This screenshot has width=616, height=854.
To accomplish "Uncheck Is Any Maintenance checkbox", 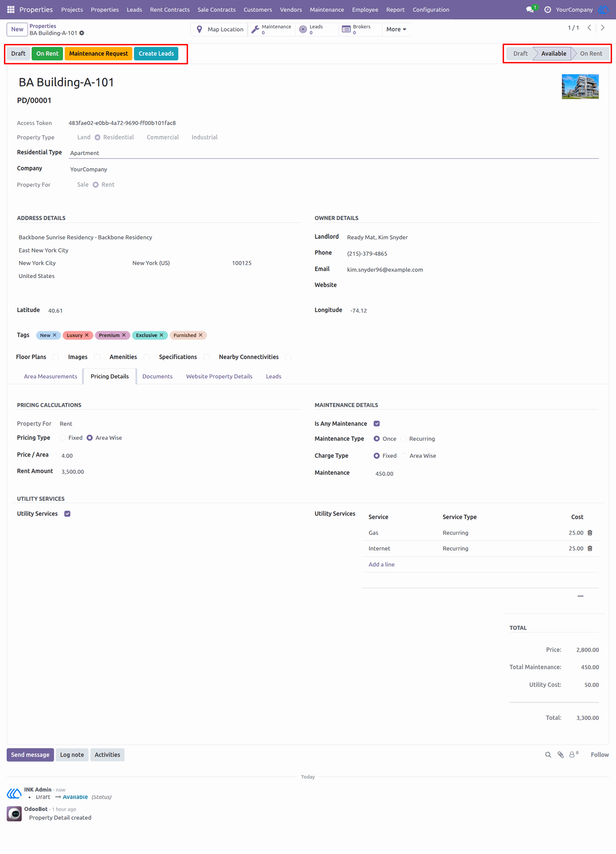I will (377, 424).
